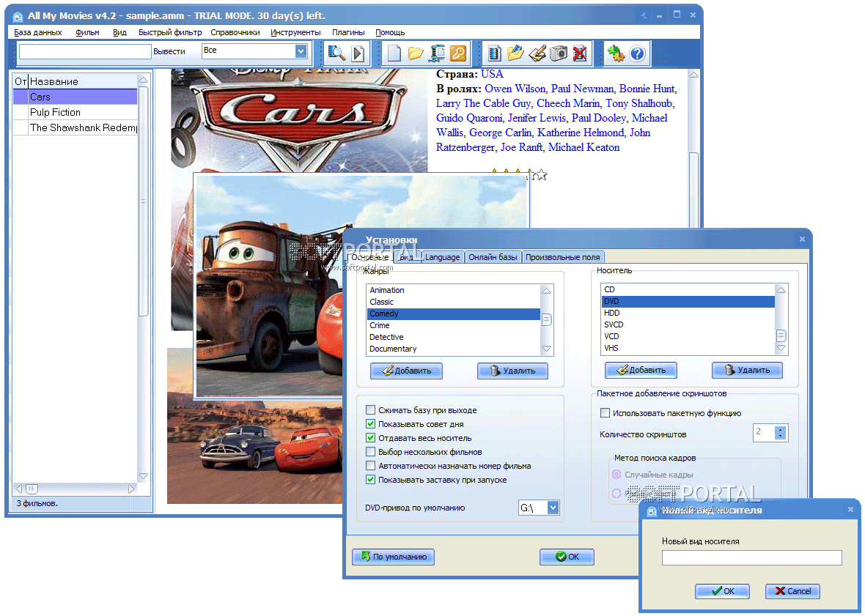Viewport: 865px width, 616px height.
Task: Open the DVD drive G:\ dropdown
Action: tap(553, 508)
